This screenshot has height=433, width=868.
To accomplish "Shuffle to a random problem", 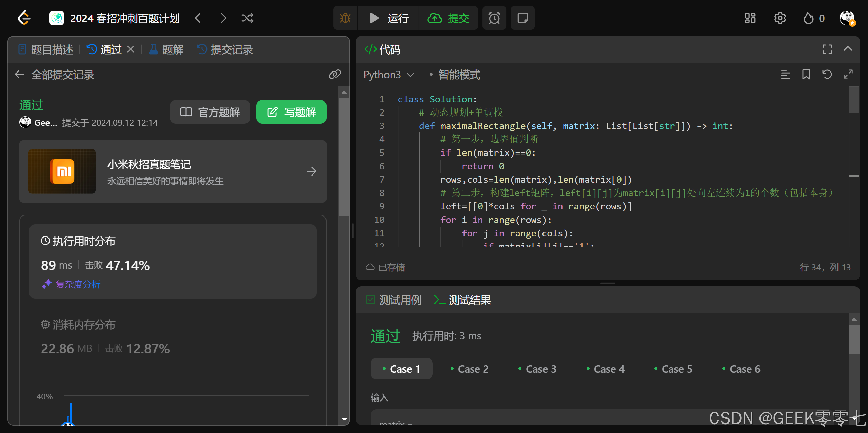I will click(247, 18).
